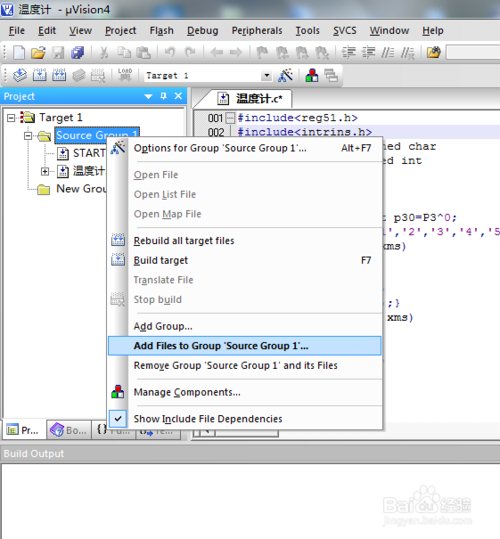The width and height of the screenshot is (500, 539).
Task: Click the Multi-Project workspace icon
Action: point(331,75)
